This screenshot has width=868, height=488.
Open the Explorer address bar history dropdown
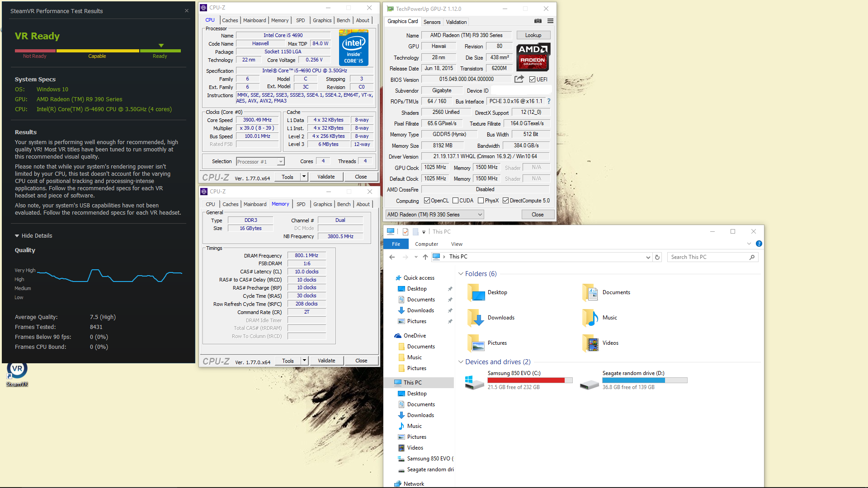pyautogui.click(x=648, y=257)
